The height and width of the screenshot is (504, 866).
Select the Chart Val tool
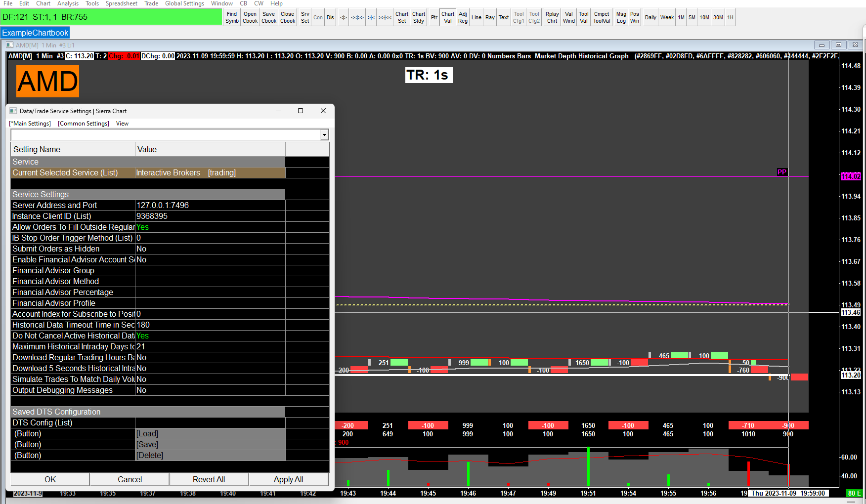click(448, 17)
